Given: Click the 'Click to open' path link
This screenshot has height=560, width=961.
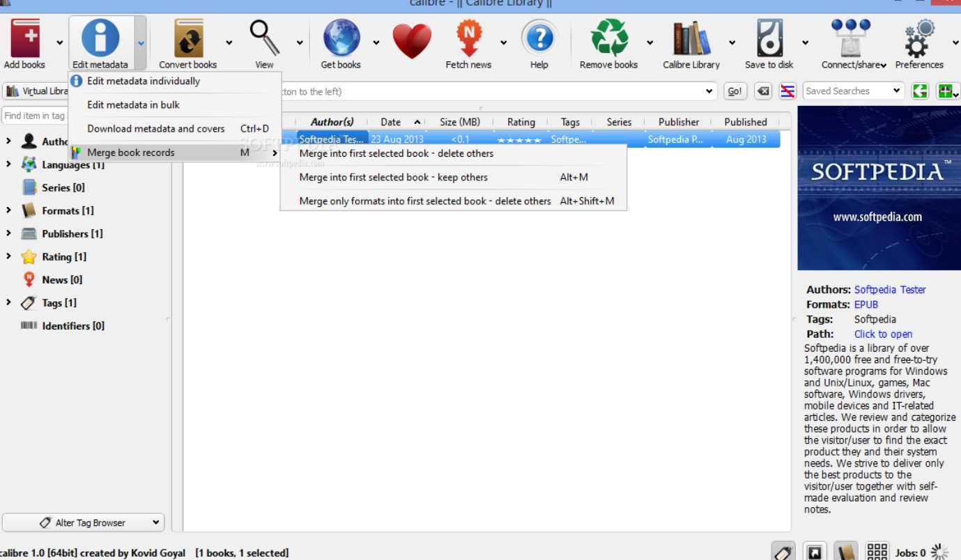Looking at the screenshot, I should pyautogui.click(x=883, y=334).
